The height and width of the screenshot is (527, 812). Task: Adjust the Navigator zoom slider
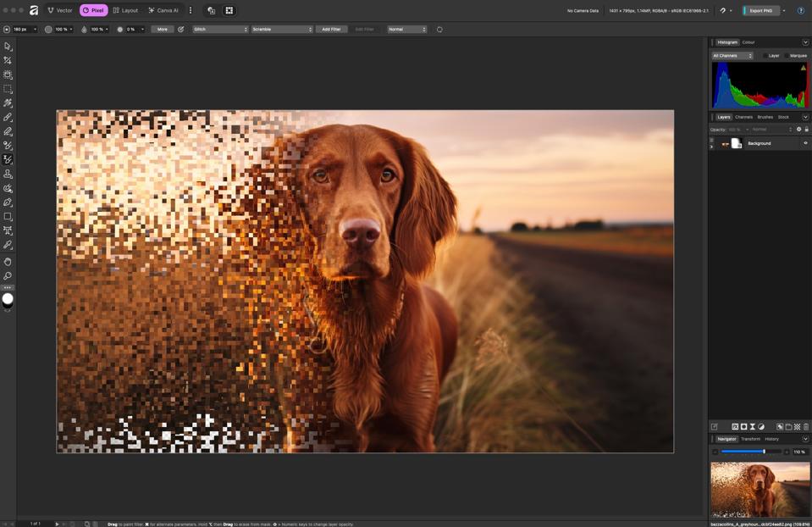(763, 452)
